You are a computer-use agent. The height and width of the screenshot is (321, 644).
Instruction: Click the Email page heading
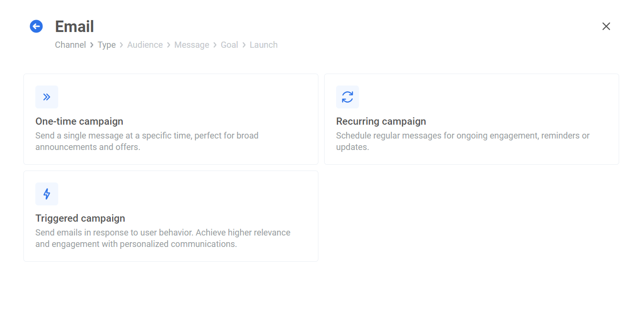[74, 27]
